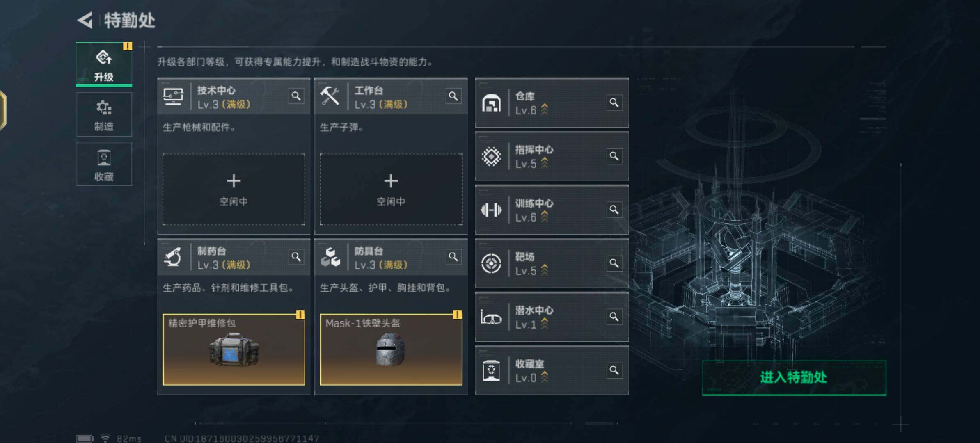980x443 pixels.
Task: Inspect 仓库 with its magnifier icon
Action: [x=614, y=103]
